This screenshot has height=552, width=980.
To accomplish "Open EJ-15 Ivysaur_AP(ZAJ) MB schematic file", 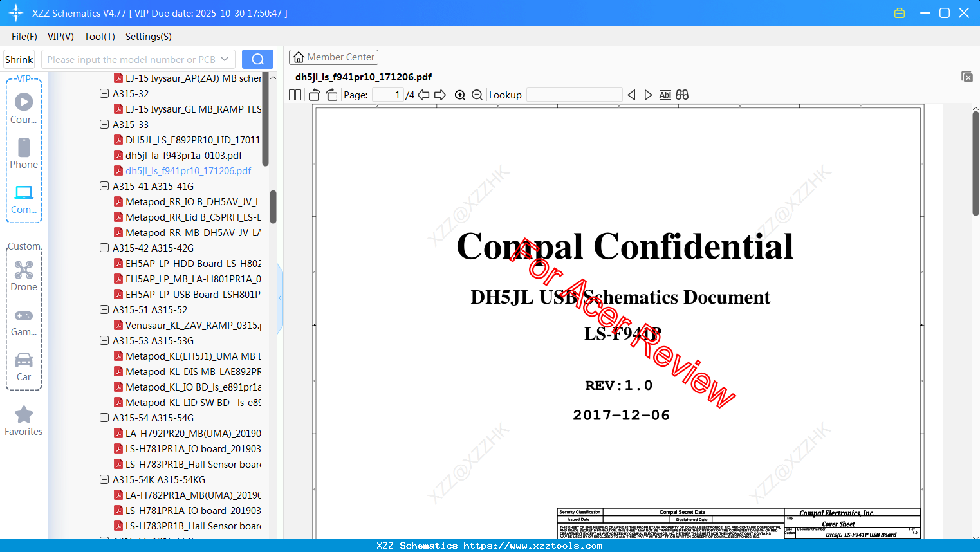I will pos(187,78).
